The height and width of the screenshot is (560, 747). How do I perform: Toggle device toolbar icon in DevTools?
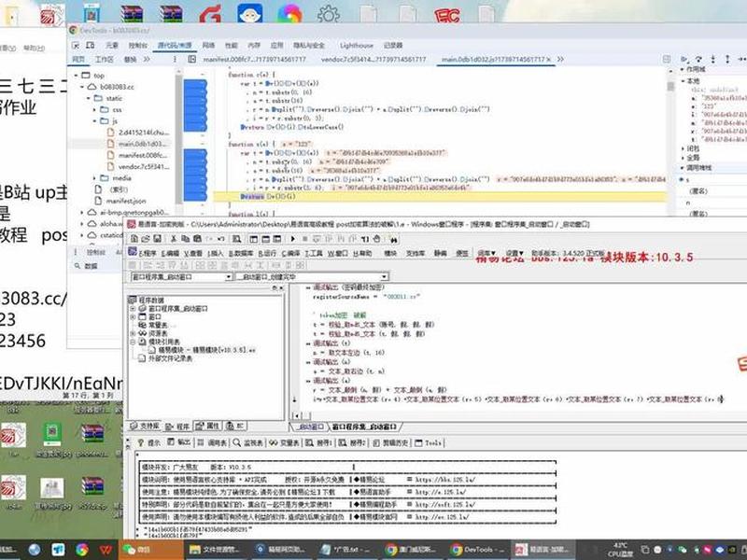(91, 45)
